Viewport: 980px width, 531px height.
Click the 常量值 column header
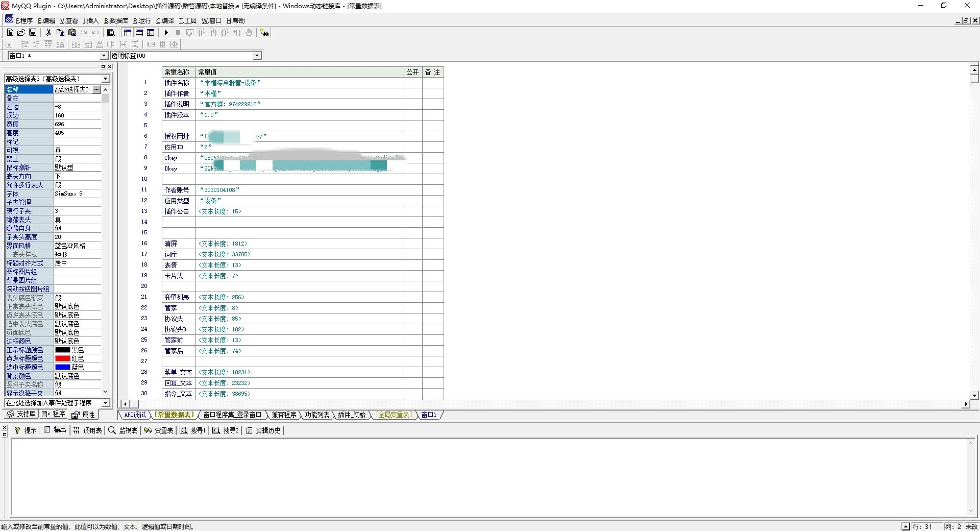(300, 72)
